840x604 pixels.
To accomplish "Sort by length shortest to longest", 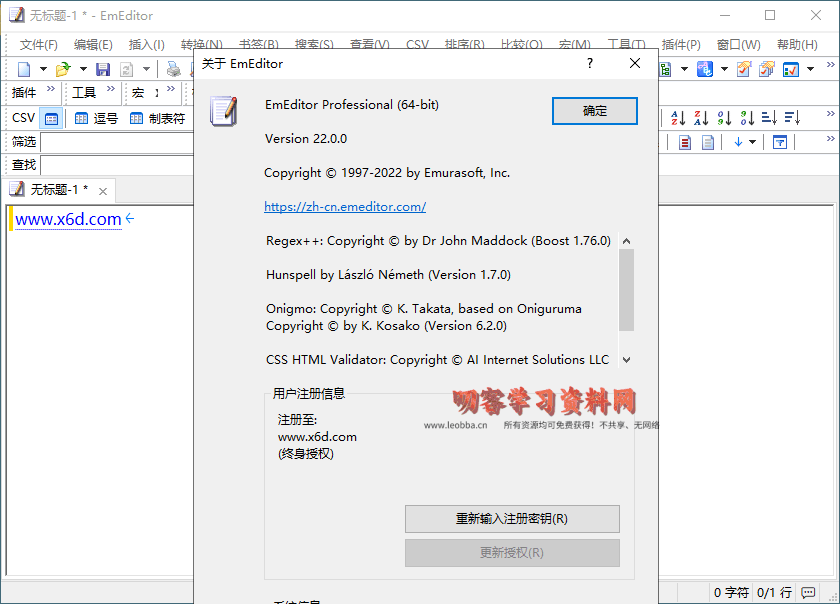I will point(769,117).
